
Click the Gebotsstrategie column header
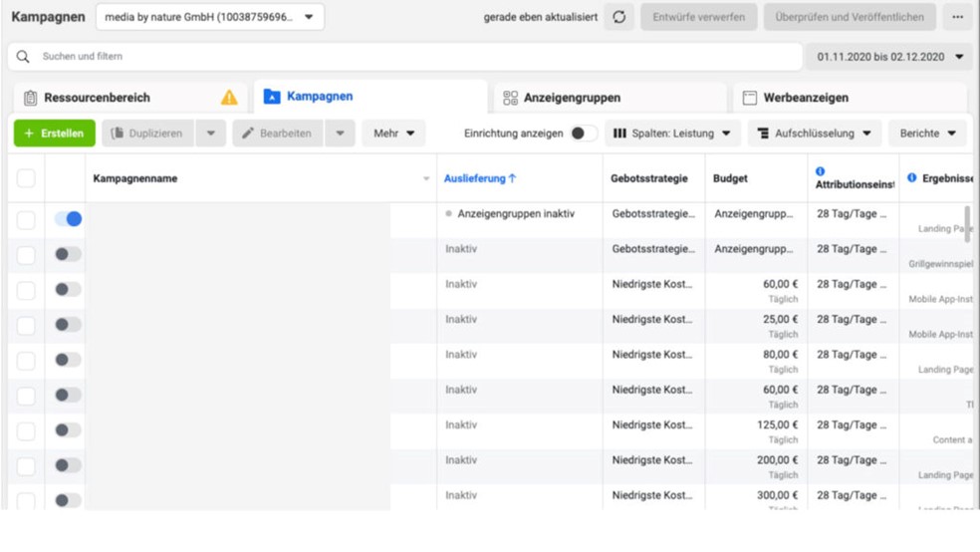648,178
